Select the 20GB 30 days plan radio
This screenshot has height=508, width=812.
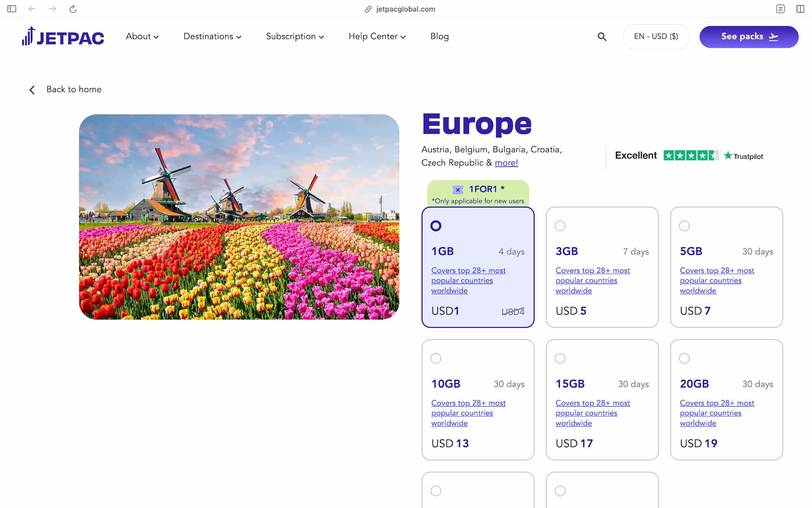point(684,358)
